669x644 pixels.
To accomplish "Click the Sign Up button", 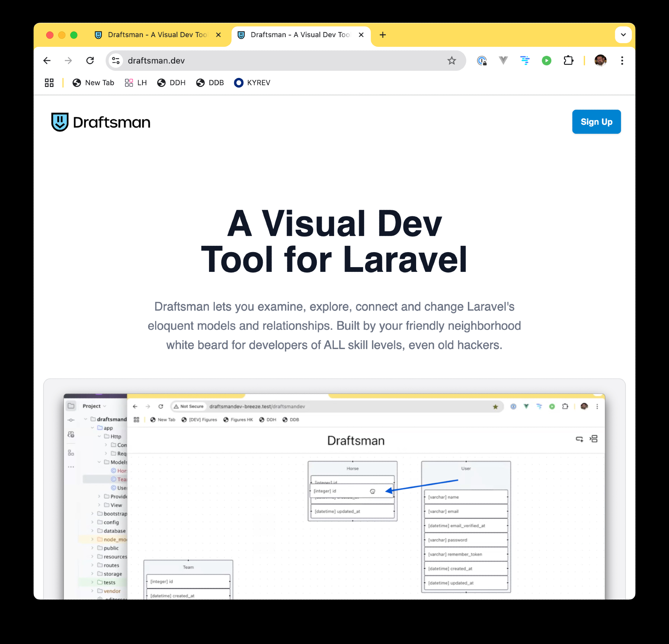I will [596, 122].
